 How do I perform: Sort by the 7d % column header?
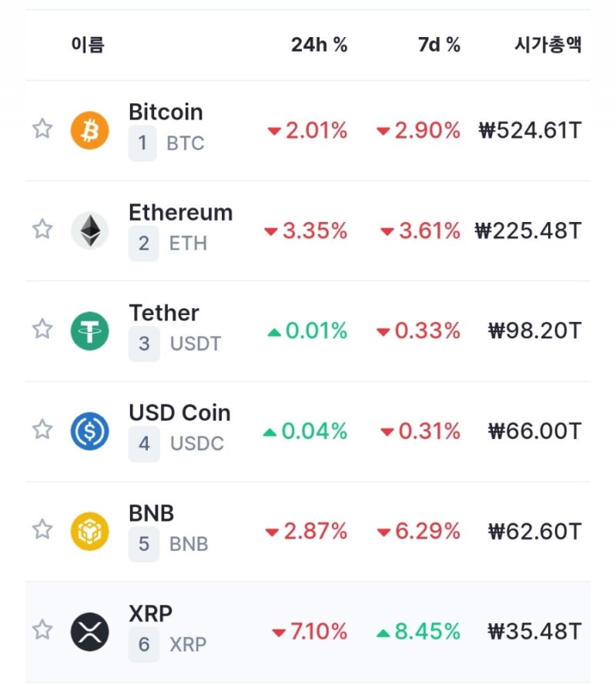click(x=439, y=45)
